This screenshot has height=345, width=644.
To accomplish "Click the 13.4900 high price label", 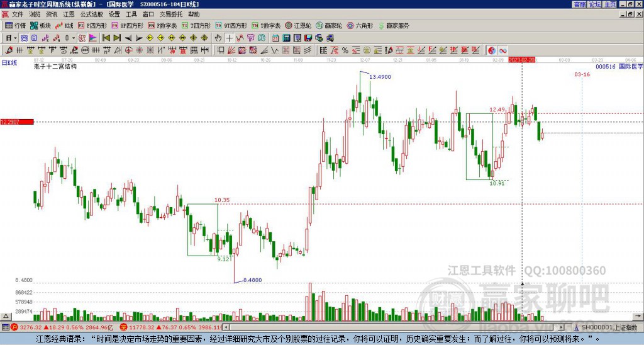I will [x=380, y=77].
